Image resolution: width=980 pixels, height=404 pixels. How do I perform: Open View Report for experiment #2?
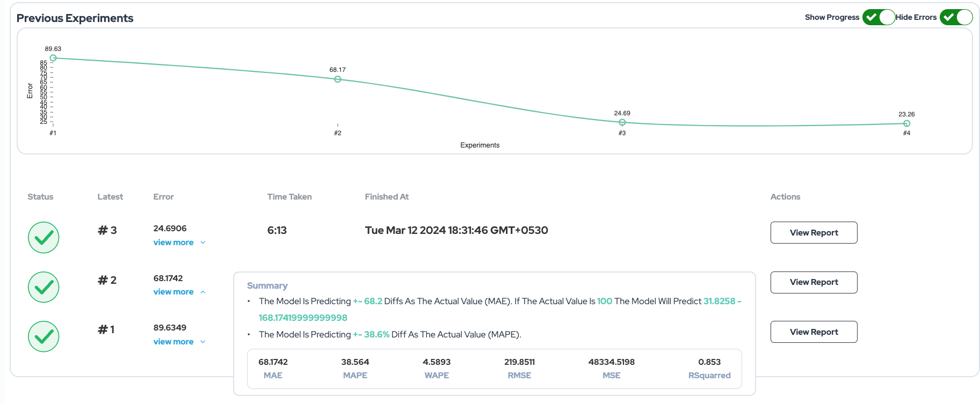click(x=814, y=282)
